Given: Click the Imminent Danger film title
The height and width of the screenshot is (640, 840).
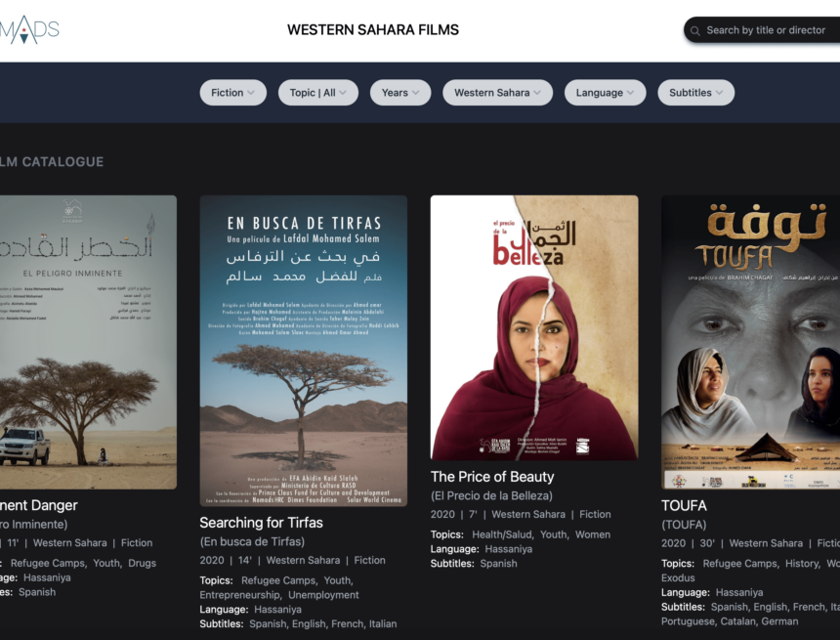Looking at the screenshot, I should [x=39, y=506].
